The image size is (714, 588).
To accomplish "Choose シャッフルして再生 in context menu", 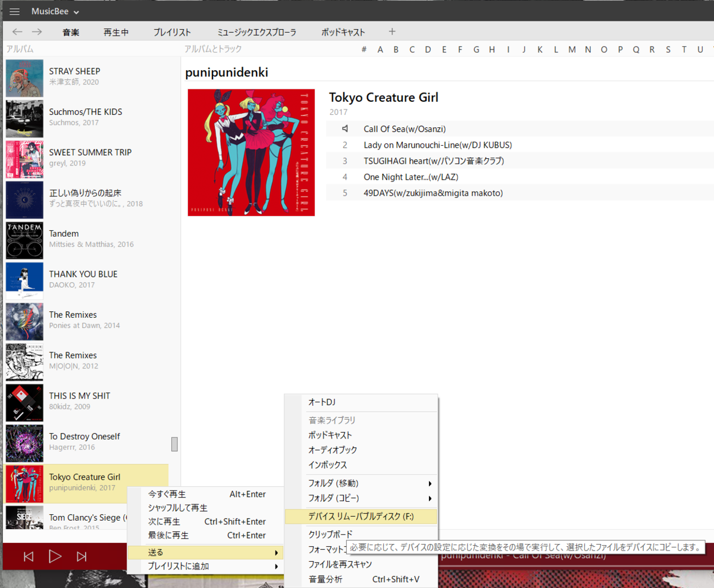I will click(x=205, y=508).
